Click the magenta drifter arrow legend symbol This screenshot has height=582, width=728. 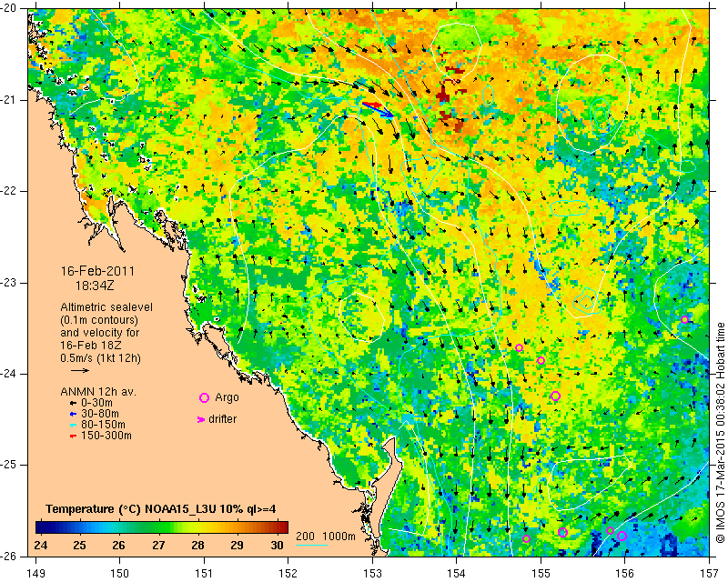(201, 419)
